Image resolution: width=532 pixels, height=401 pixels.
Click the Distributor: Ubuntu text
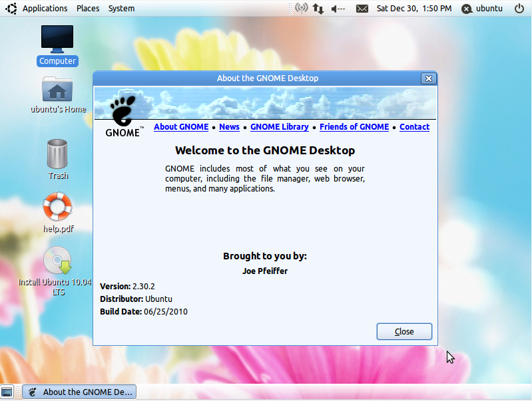(136, 299)
